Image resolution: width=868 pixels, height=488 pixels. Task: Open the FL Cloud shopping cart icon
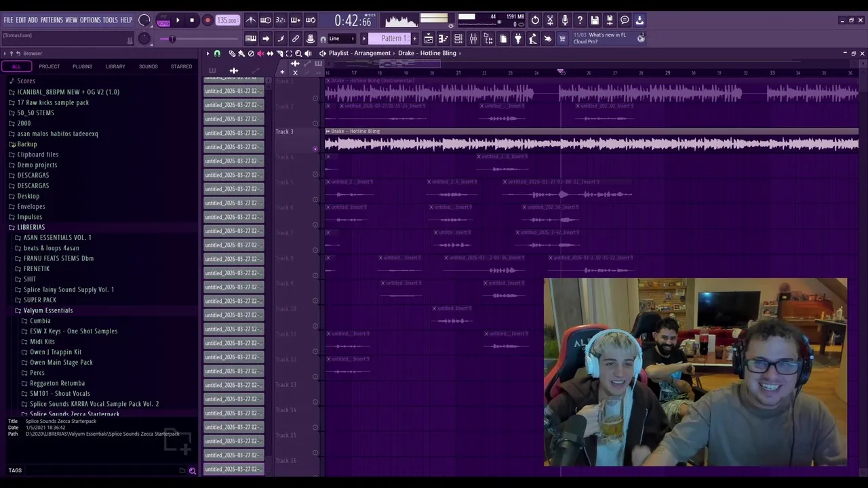click(562, 39)
